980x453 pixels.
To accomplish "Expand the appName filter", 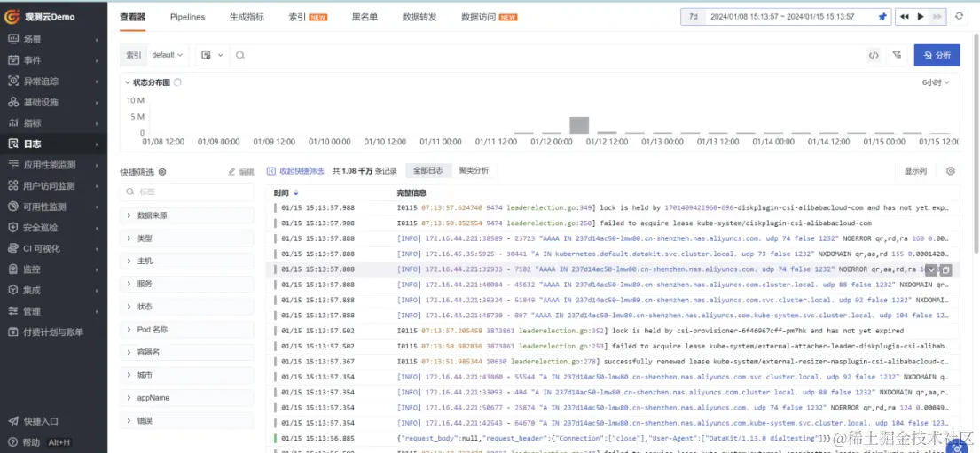I will [x=187, y=398].
